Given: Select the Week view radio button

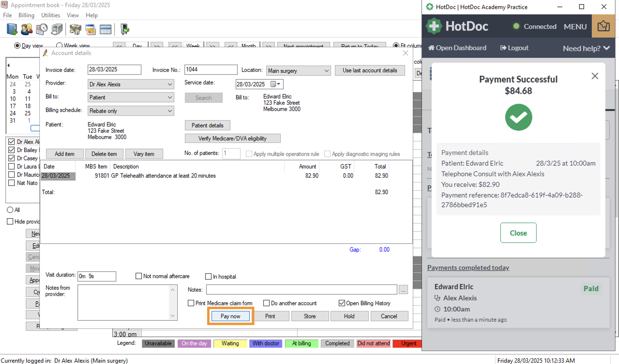Looking at the screenshot, I should [59, 46].
